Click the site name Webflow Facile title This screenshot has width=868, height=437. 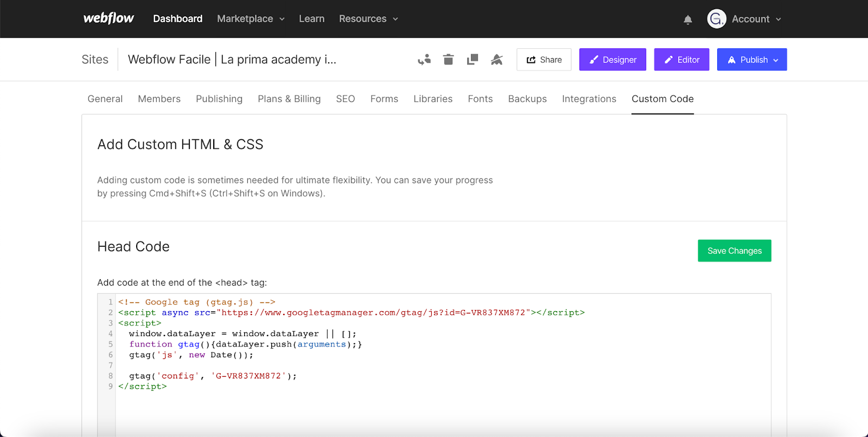[232, 60]
